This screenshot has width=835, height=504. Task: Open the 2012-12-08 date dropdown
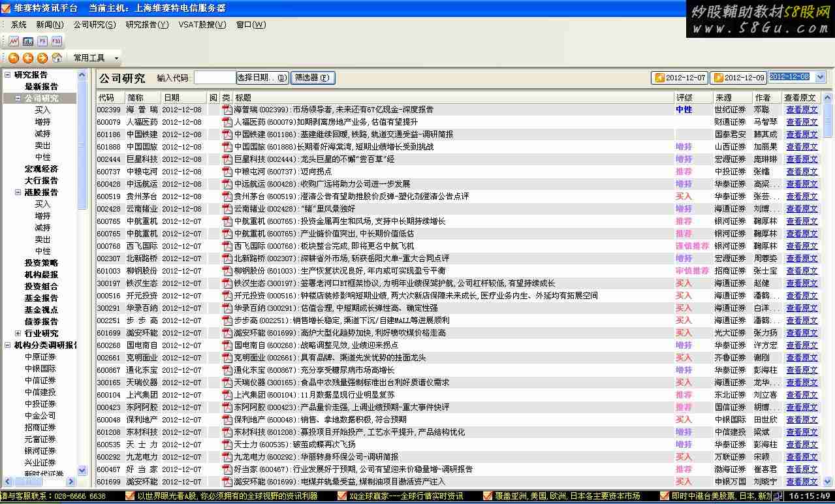pos(821,77)
